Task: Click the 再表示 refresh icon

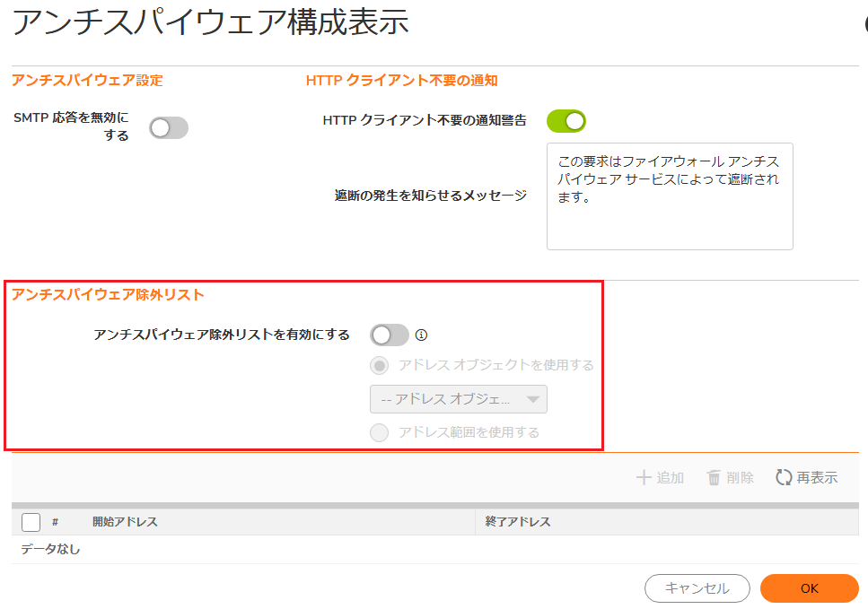Action: [784, 477]
